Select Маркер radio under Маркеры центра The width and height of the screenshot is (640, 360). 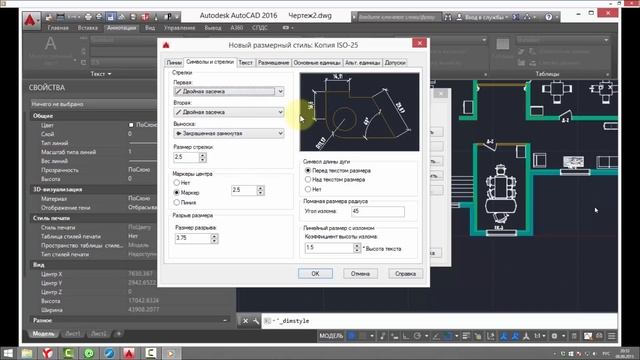[177, 192]
